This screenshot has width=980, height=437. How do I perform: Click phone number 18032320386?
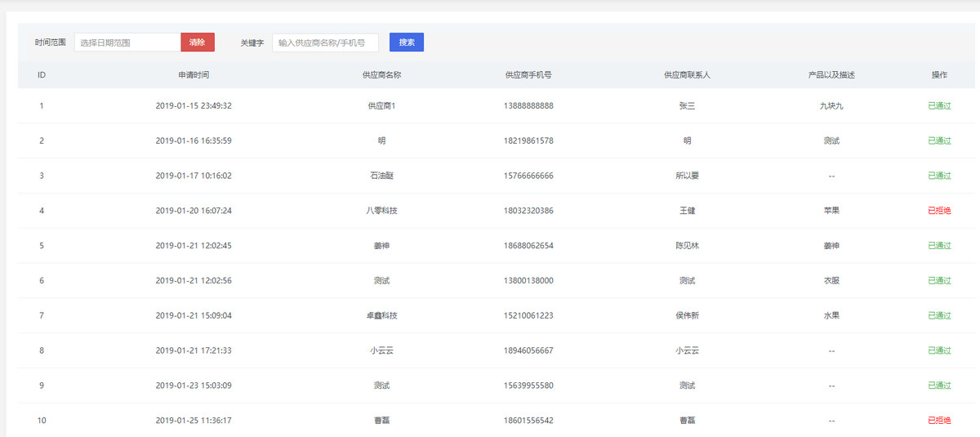click(x=528, y=211)
